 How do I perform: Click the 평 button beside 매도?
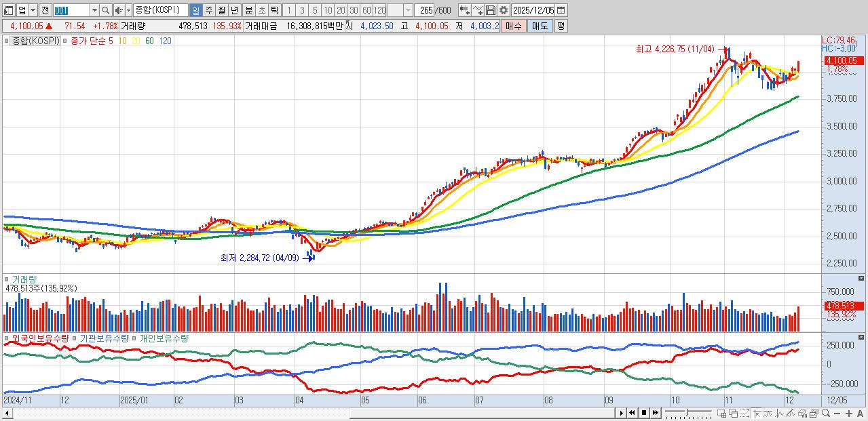tap(561, 26)
